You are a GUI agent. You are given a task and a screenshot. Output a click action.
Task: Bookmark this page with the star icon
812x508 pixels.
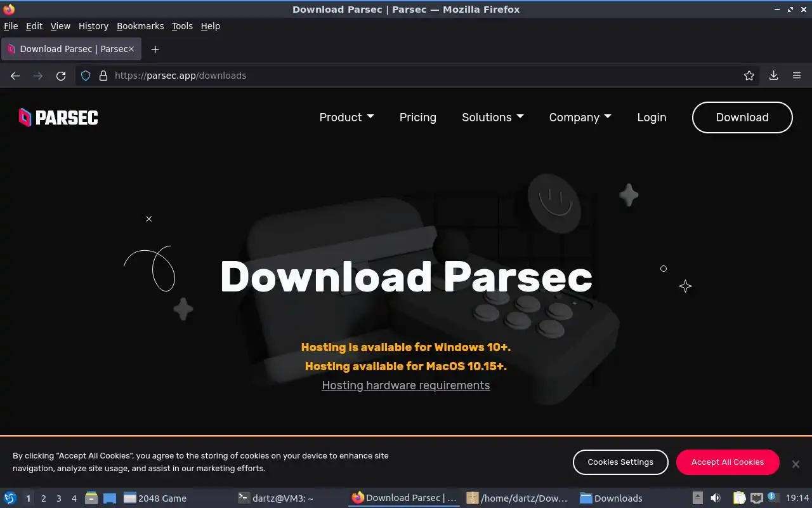(749, 76)
